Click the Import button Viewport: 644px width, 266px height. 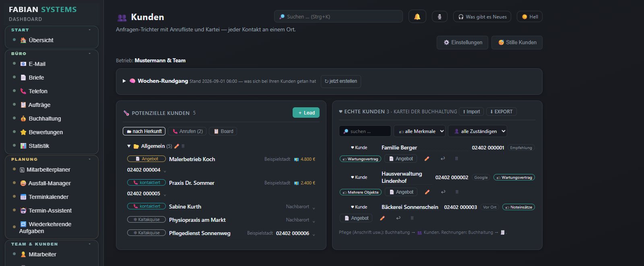click(x=471, y=112)
